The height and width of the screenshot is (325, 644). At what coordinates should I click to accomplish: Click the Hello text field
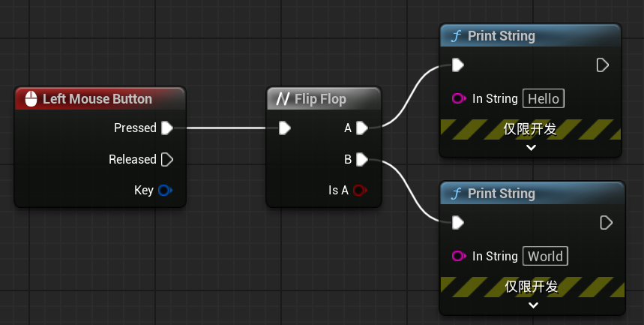pyautogui.click(x=544, y=98)
